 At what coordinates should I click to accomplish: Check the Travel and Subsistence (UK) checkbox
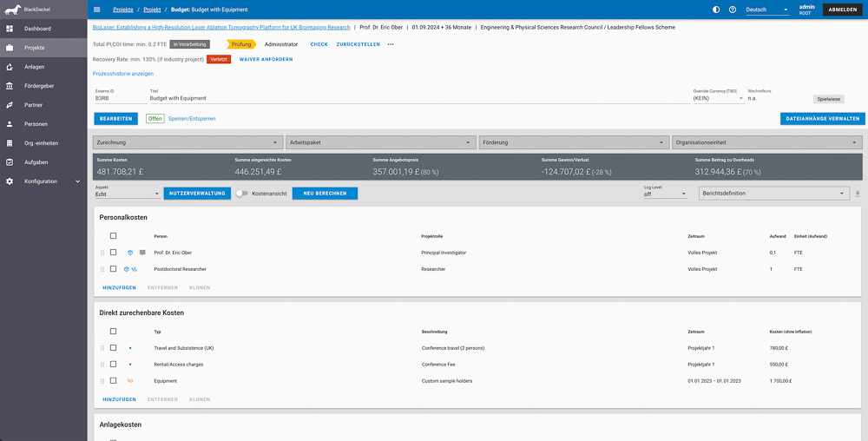tap(113, 348)
